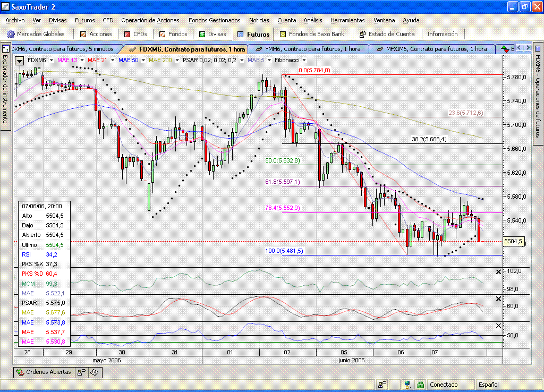Open the Ordenes Abiertas tab
The height and width of the screenshot is (392, 544).
tap(44, 372)
